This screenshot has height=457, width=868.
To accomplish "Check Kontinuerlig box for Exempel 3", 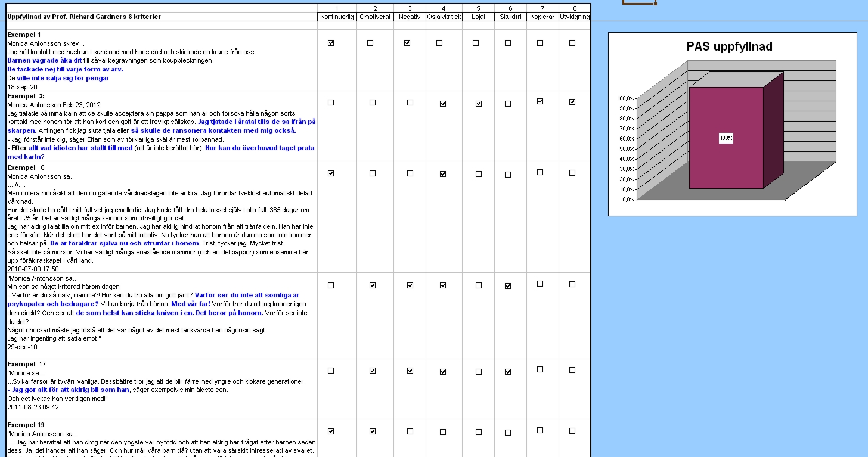I will 331,102.
